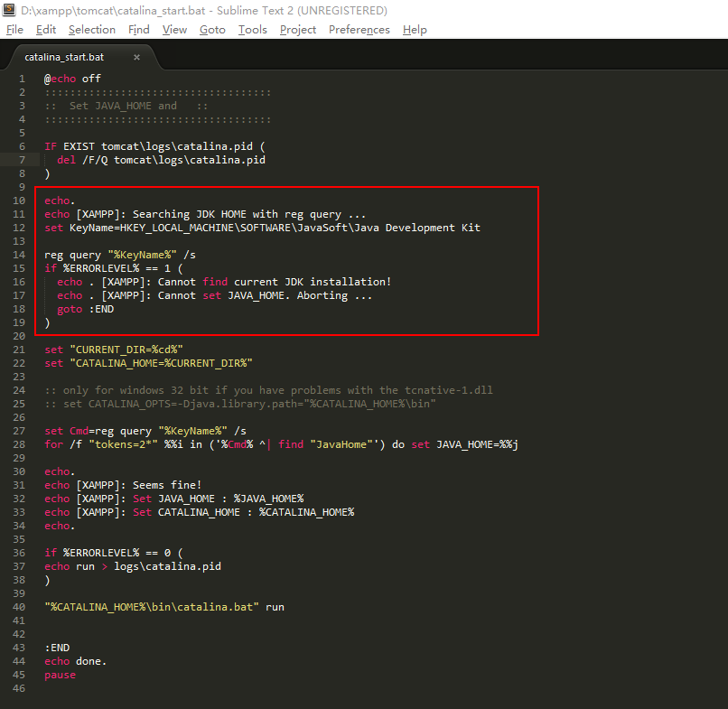Click line number 7 in gutter

[x=22, y=160]
